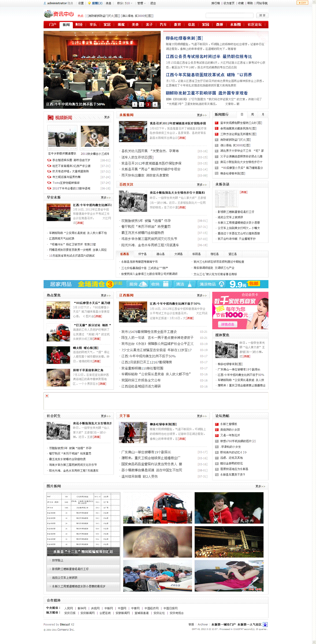Open the 网站导航 link
316x644 pixels.
[x=262, y=3]
